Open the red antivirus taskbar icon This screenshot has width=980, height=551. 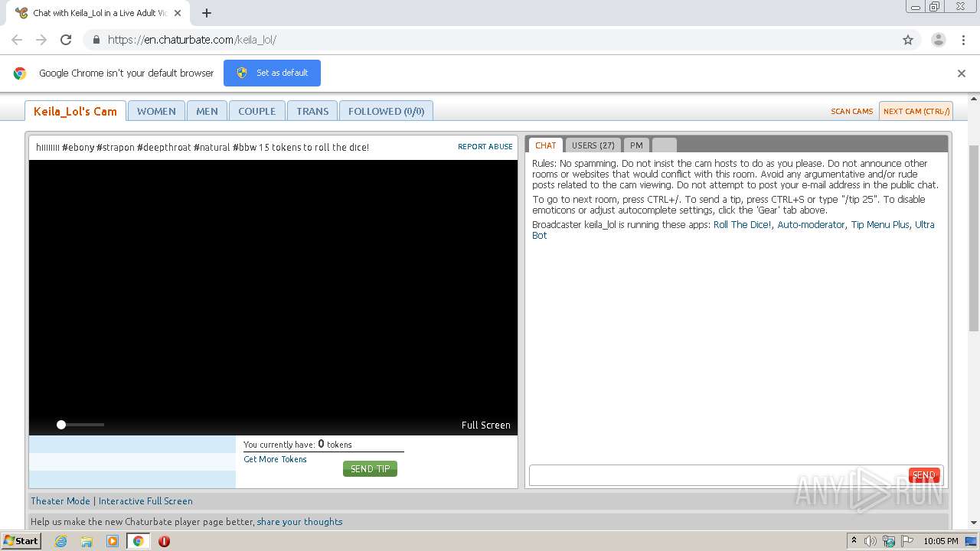click(164, 541)
